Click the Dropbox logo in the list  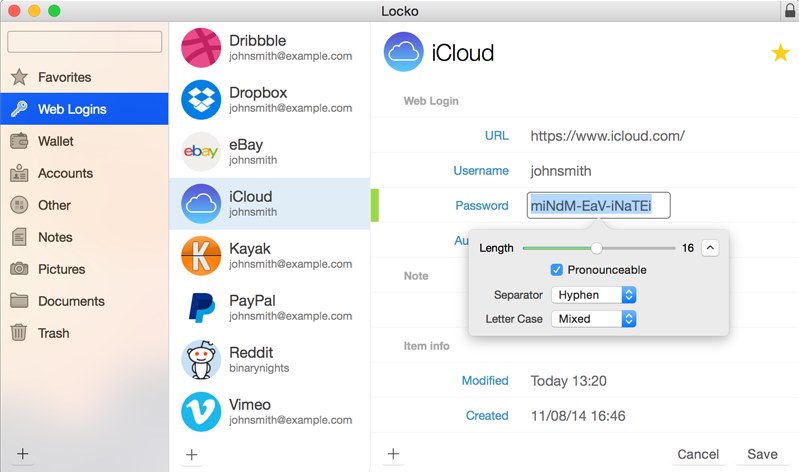(201, 99)
